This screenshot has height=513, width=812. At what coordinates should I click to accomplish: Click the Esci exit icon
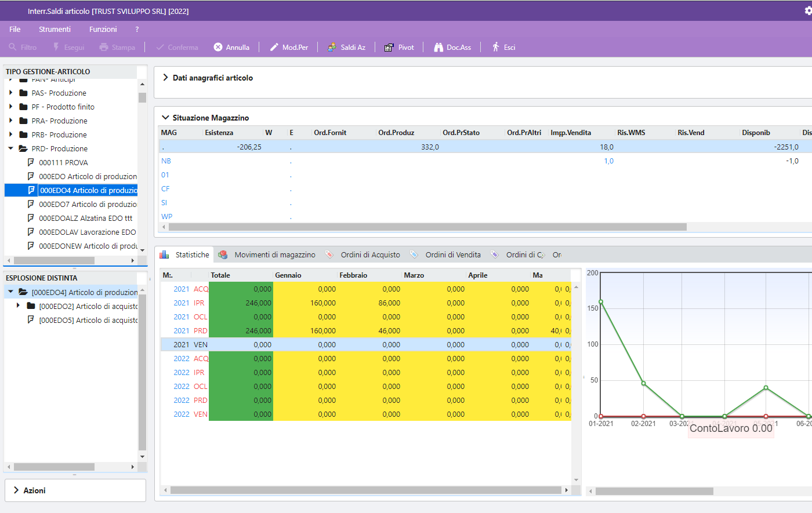496,47
